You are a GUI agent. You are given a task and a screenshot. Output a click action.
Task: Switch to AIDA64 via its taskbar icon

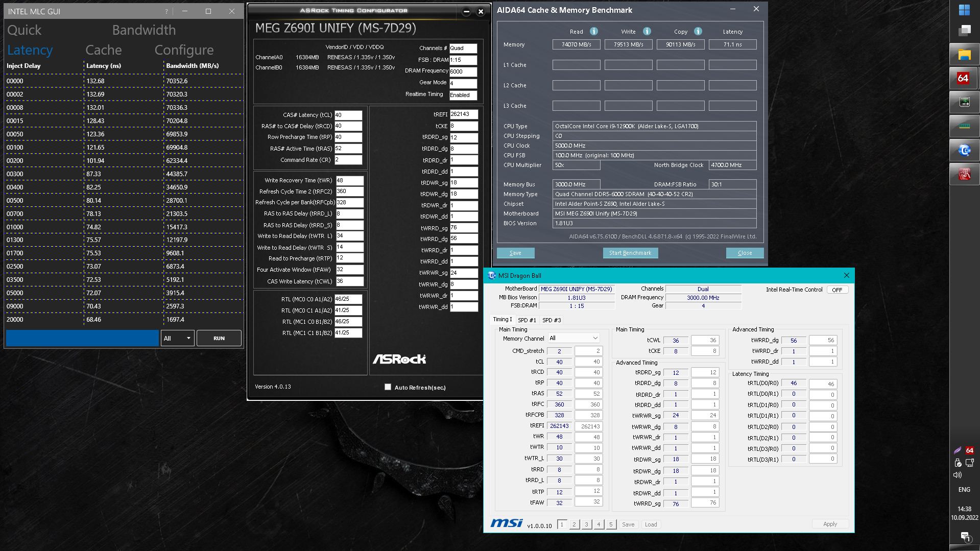coord(964,78)
